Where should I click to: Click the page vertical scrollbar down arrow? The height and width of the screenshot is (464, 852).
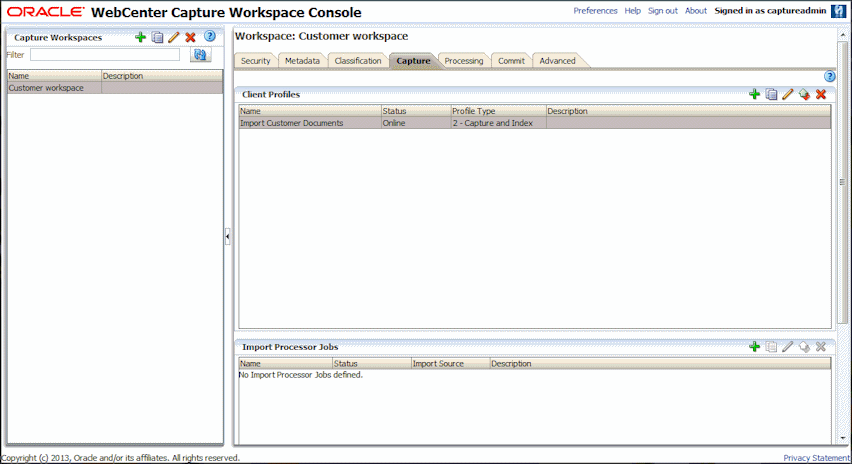[843, 438]
